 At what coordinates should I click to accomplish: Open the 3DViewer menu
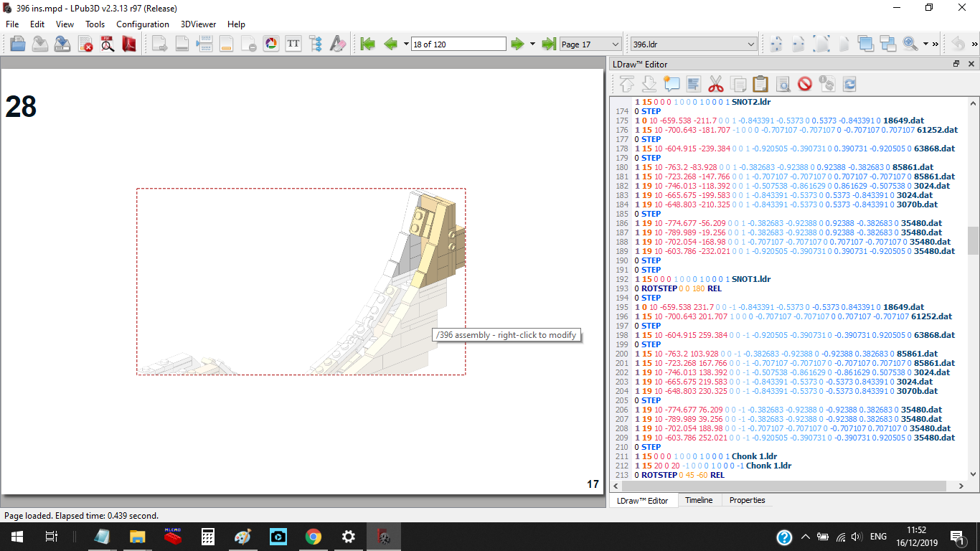[197, 24]
